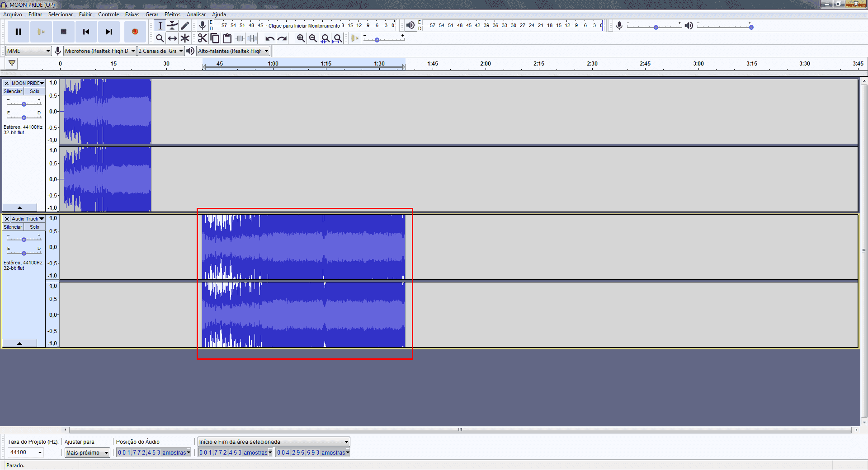Click the Silence audio icon

coord(252,38)
